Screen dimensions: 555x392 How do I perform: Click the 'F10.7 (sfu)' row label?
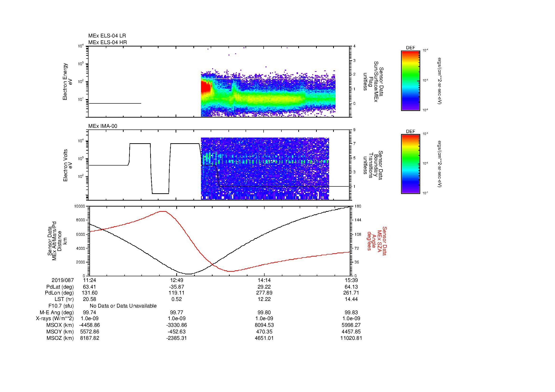[61, 306]
